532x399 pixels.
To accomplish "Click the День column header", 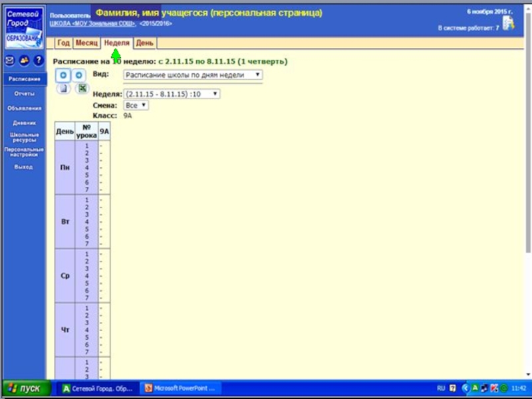I will (65, 131).
